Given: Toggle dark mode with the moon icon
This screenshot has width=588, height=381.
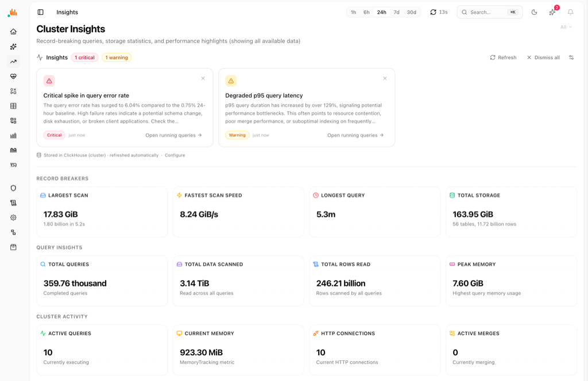Looking at the screenshot, I should coord(535,13).
